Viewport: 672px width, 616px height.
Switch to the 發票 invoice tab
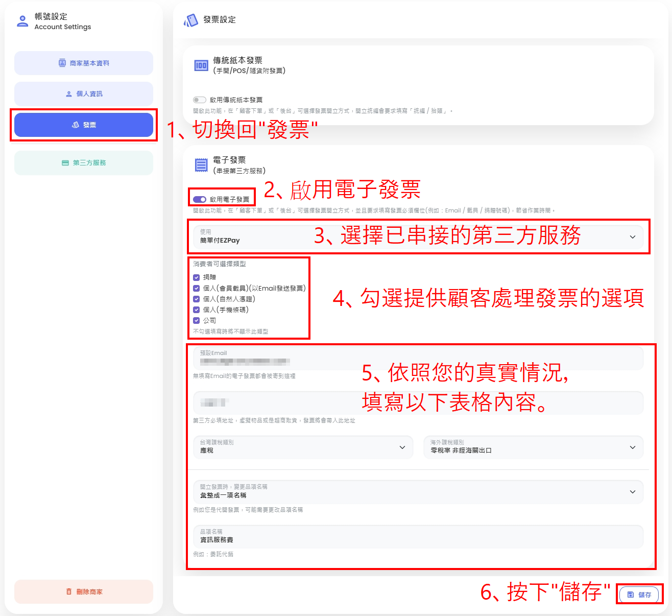point(84,125)
